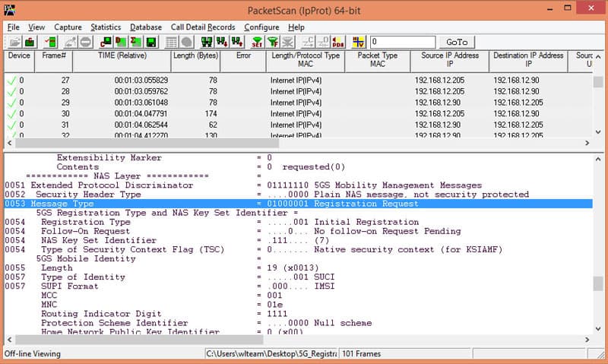Click the decode pane scroll-up arrow
Image resolution: width=608 pixels, height=364 pixels.
point(598,159)
